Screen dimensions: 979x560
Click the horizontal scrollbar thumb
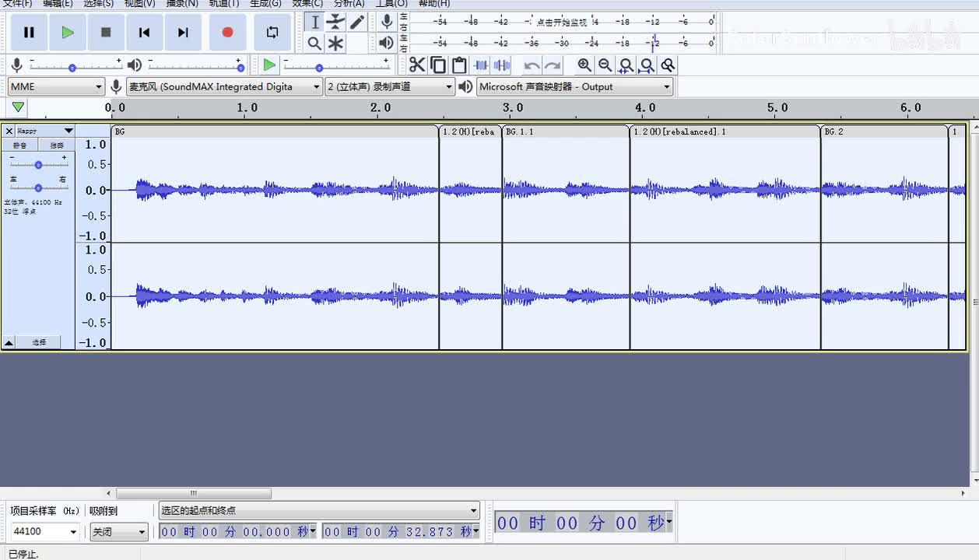pos(194,493)
